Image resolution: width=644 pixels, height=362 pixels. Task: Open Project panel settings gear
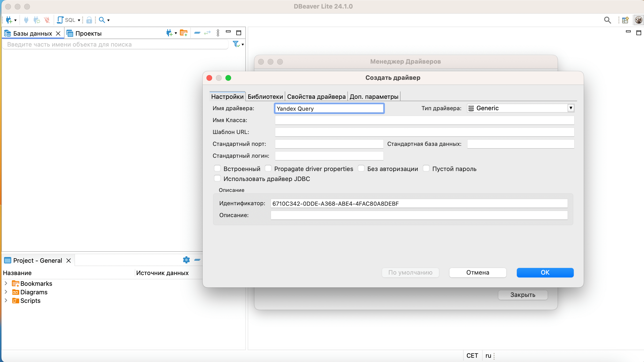tap(186, 260)
